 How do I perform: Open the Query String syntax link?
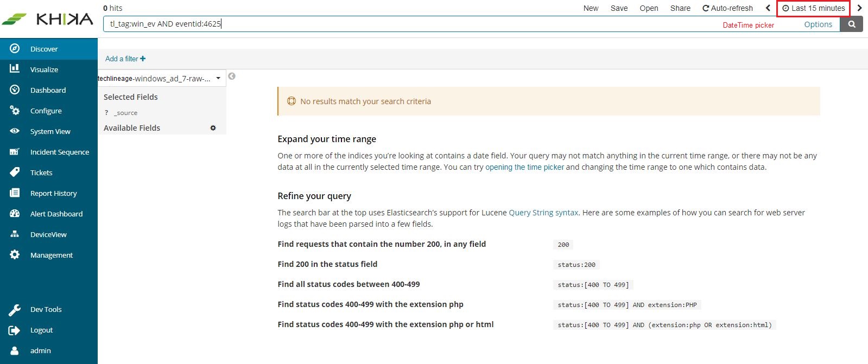click(543, 213)
